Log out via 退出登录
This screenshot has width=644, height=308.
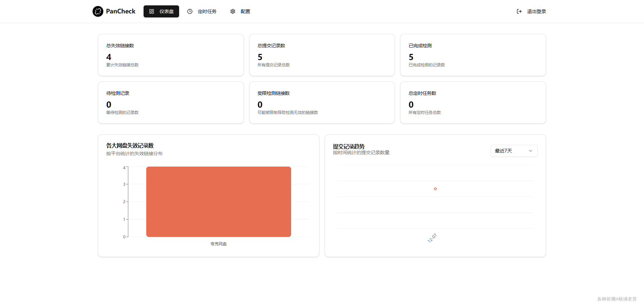[531, 11]
